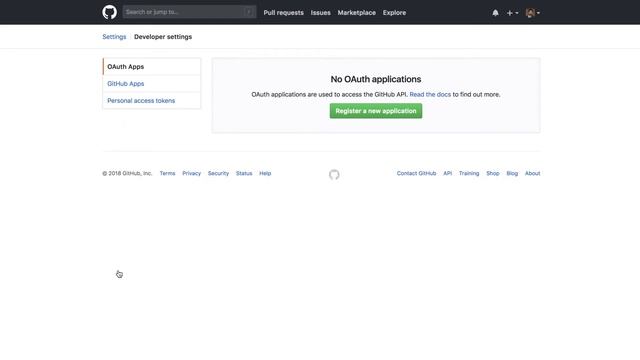Click the slash shortcut hint in search box
Viewport: 640px width, 360px height.
(x=249, y=12)
